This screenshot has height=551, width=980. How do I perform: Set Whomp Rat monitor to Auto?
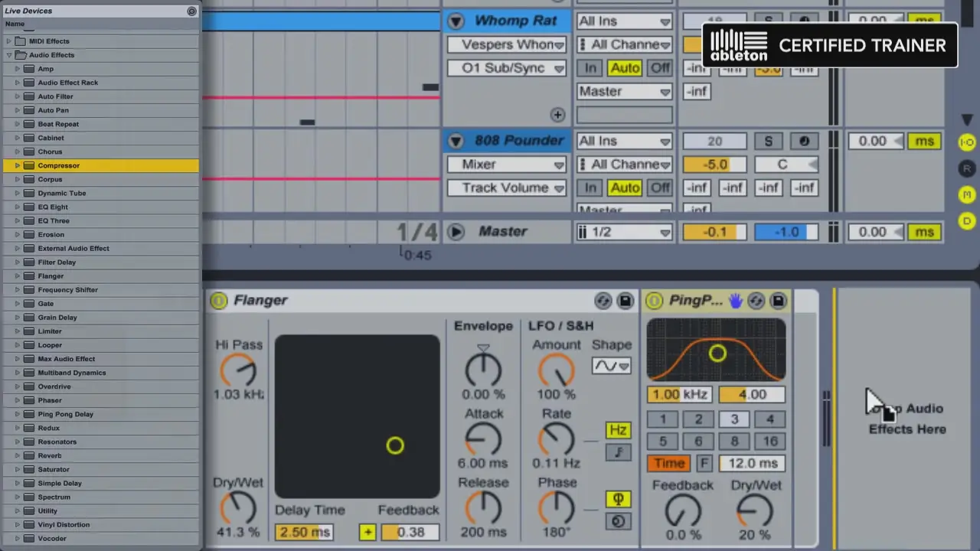coord(625,68)
